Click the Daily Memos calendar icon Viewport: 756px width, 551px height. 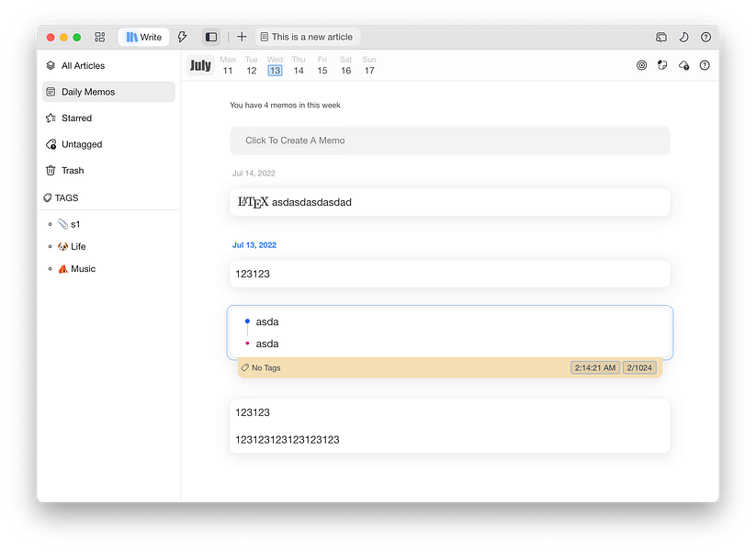(51, 92)
